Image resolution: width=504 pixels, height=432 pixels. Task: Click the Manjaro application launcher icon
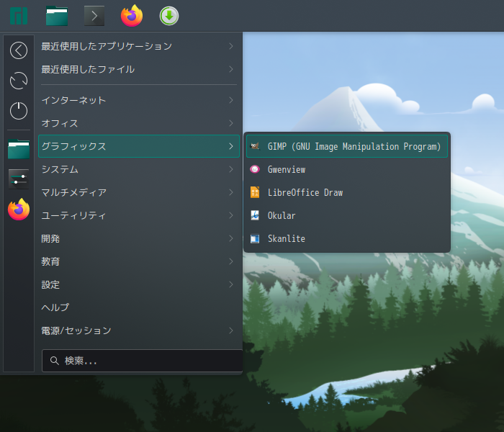click(19, 16)
